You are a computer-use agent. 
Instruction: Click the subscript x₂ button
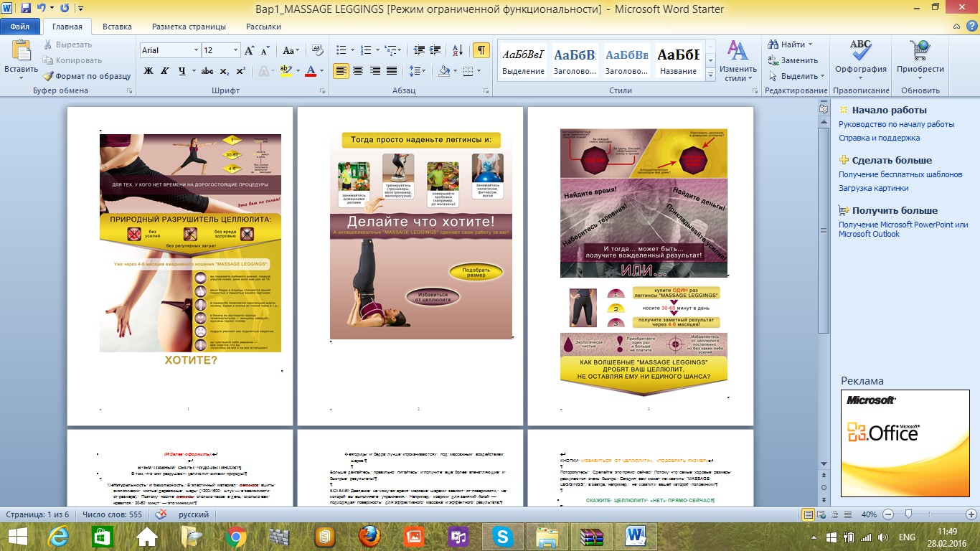[x=224, y=71]
